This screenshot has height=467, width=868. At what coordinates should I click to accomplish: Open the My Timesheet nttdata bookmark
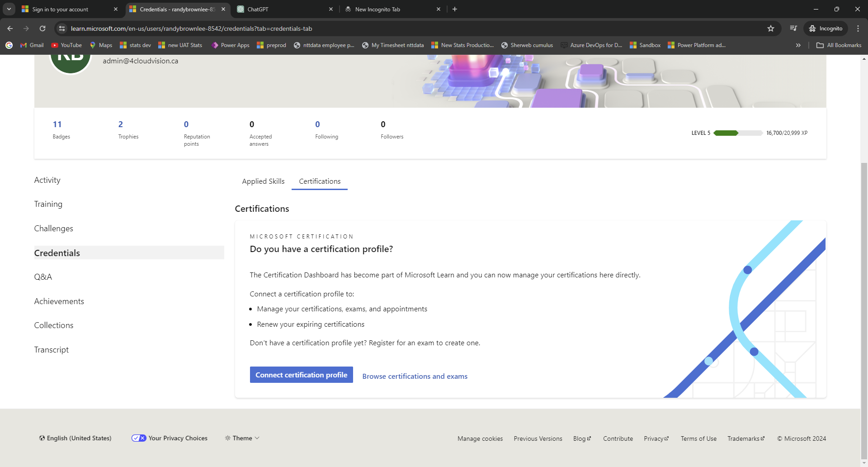[x=392, y=45]
